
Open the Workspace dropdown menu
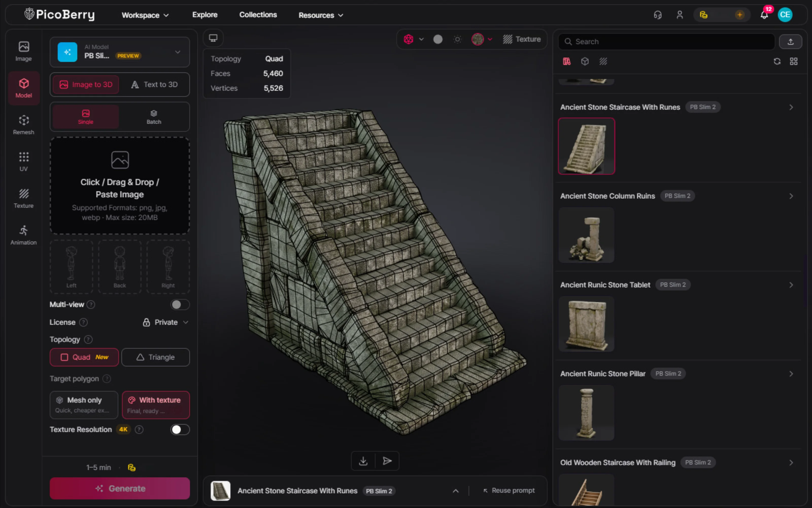145,15
